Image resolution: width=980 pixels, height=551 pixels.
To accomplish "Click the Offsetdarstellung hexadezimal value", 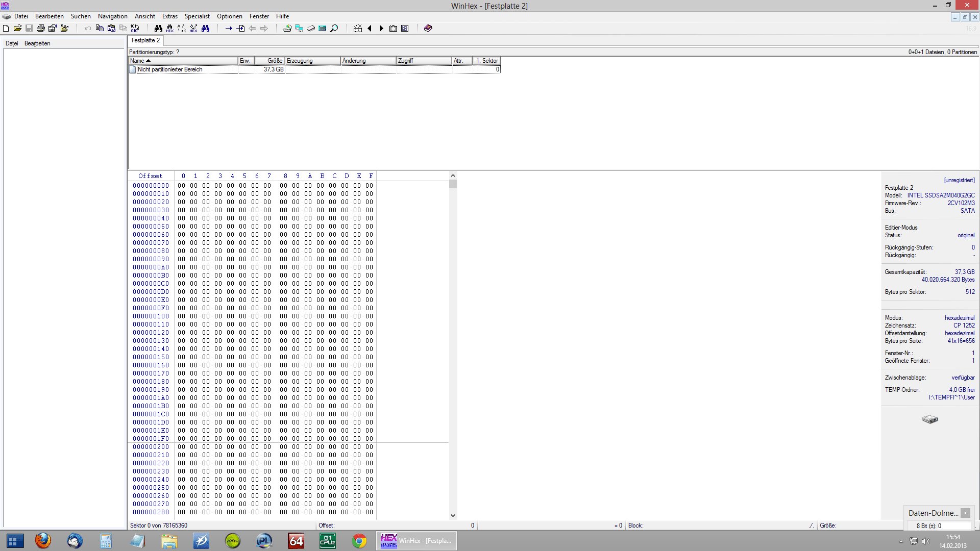I will pos(960,333).
